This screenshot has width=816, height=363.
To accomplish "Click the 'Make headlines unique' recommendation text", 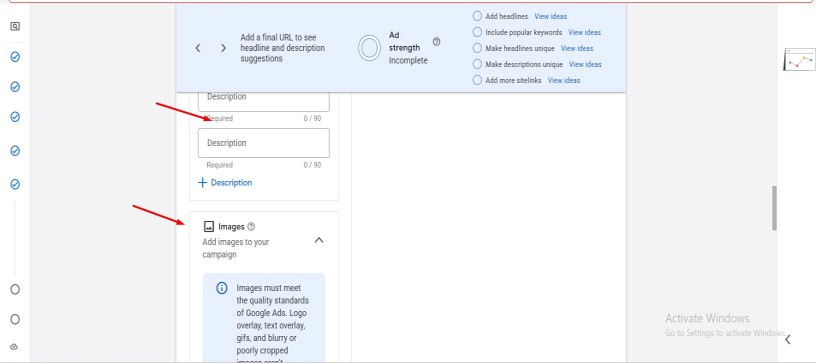I will coord(520,48).
